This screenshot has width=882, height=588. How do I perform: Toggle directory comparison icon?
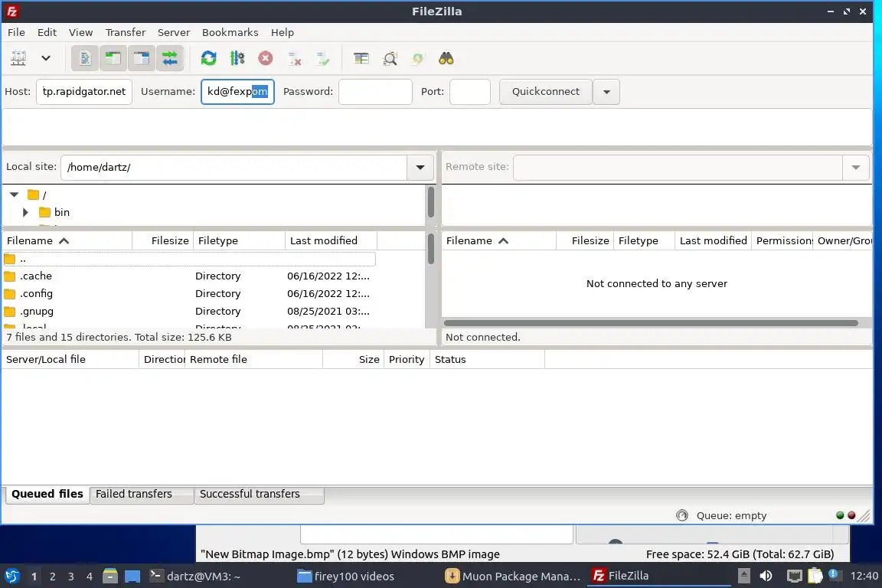[390, 58]
